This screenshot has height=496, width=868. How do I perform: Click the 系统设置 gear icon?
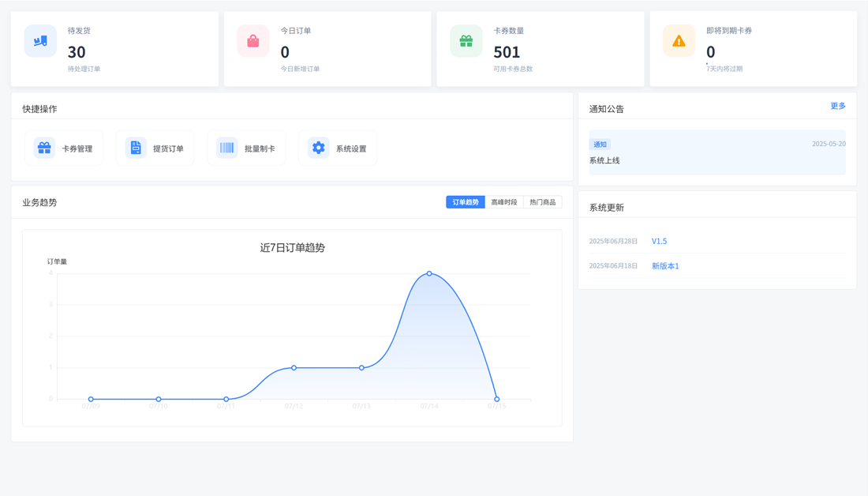318,148
